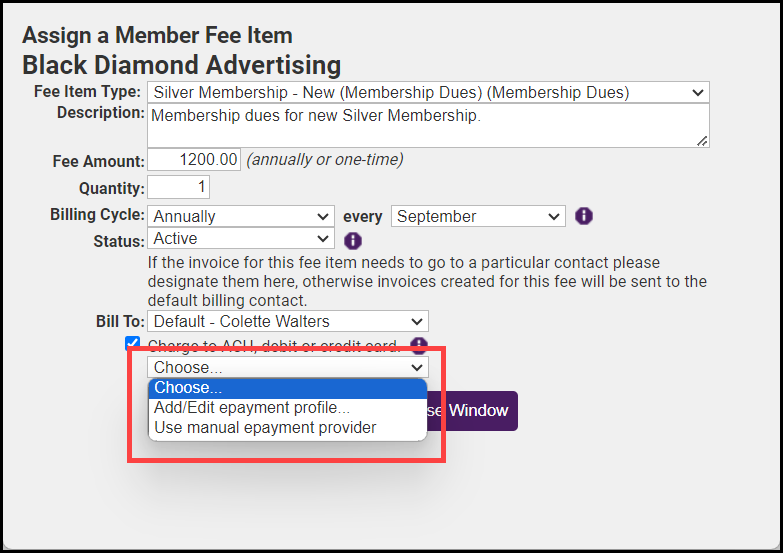The width and height of the screenshot is (783, 553).
Task: Select the highlighted Choose... list option
Action: (288, 388)
